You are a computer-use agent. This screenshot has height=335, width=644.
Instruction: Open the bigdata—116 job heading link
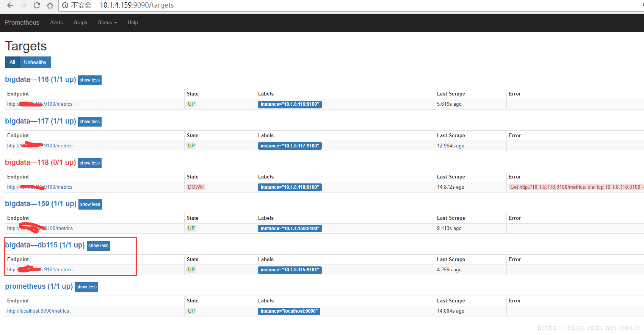pyautogui.click(x=41, y=80)
